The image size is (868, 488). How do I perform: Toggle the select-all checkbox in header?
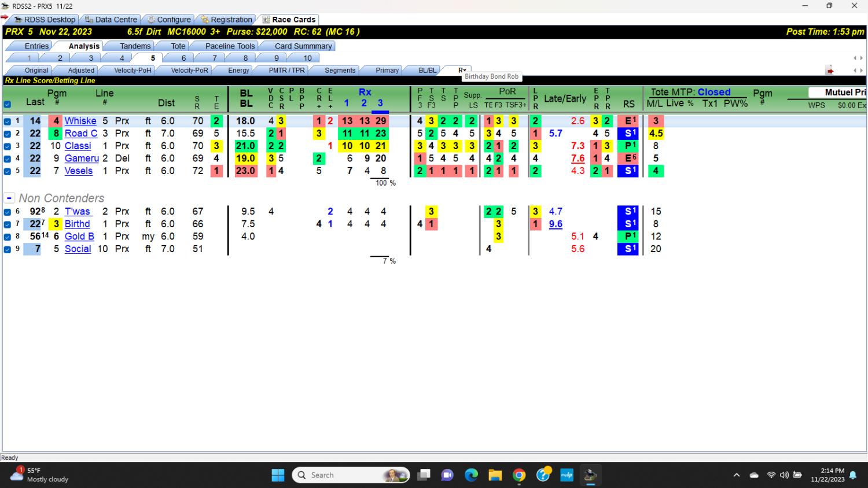[8, 105]
